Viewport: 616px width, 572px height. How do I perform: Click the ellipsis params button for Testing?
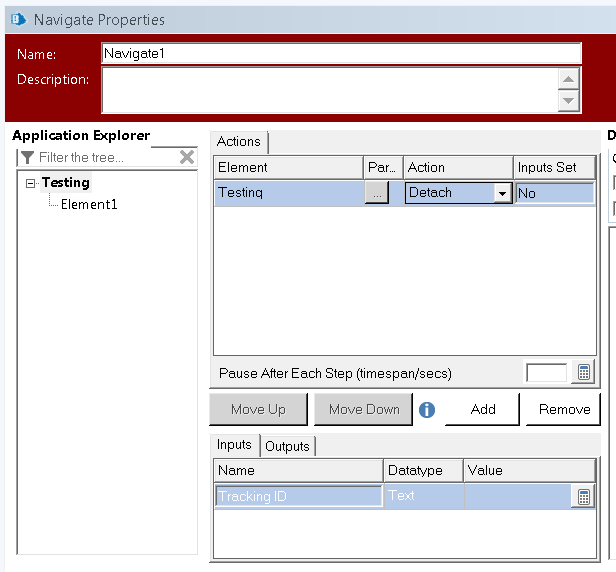tap(376, 193)
